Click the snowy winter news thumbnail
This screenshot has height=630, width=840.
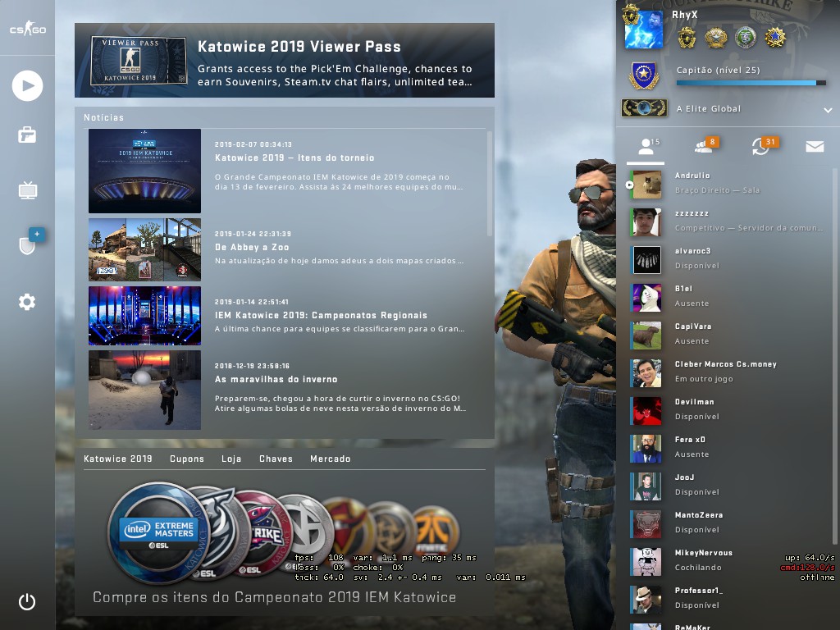pos(144,390)
